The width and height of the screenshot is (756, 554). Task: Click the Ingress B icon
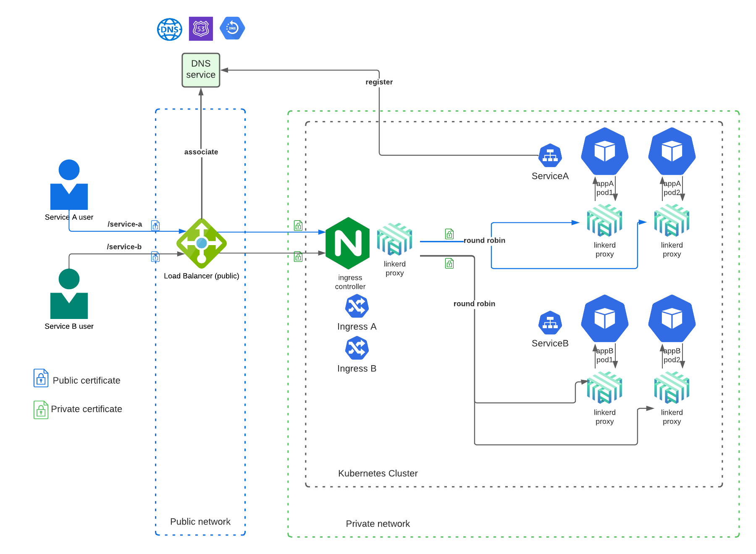[357, 348]
